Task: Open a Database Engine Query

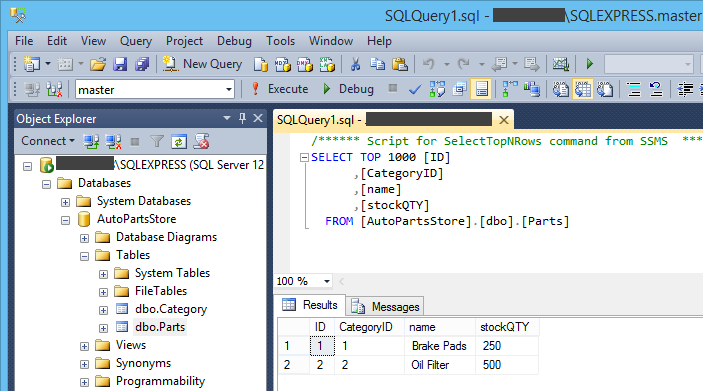Action: 260,64
